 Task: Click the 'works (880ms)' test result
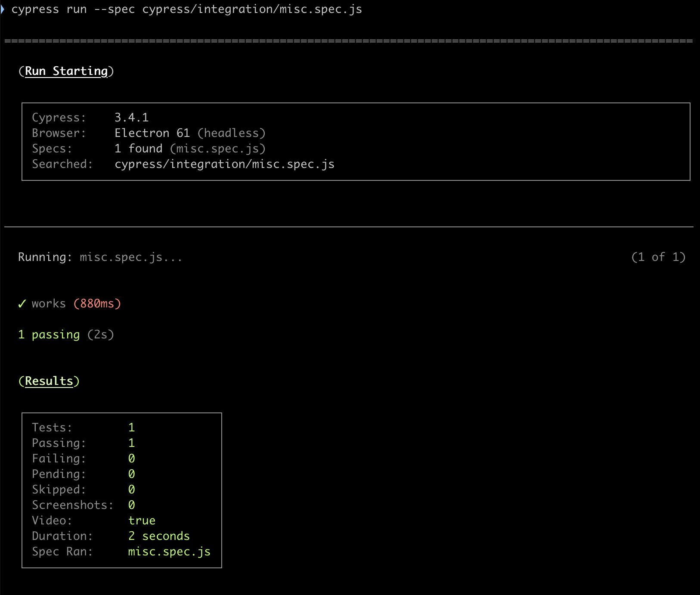(x=75, y=304)
